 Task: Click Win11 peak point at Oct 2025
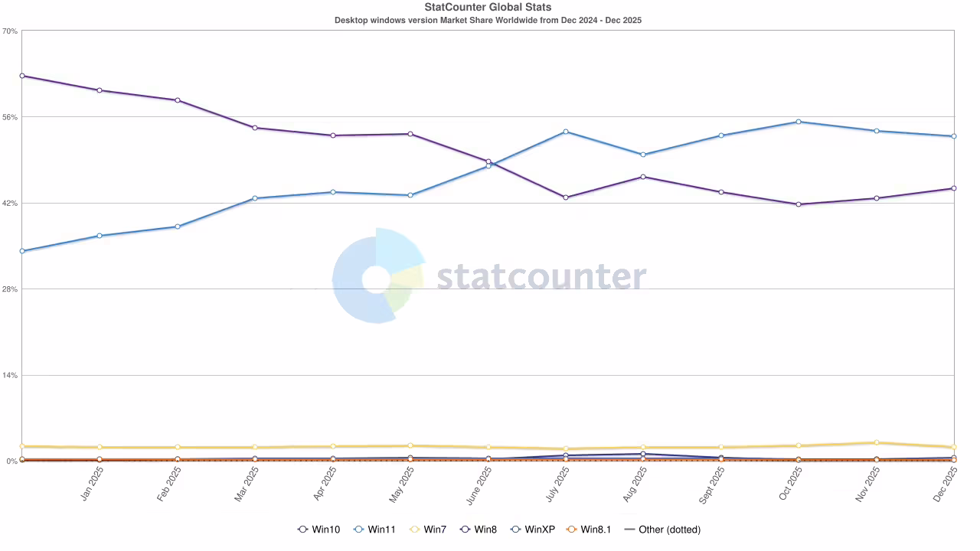pyautogui.click(x=799, y=122)
